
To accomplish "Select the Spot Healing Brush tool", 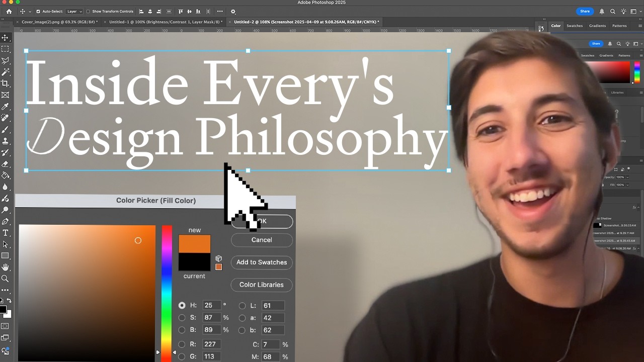I will [6, 118].
